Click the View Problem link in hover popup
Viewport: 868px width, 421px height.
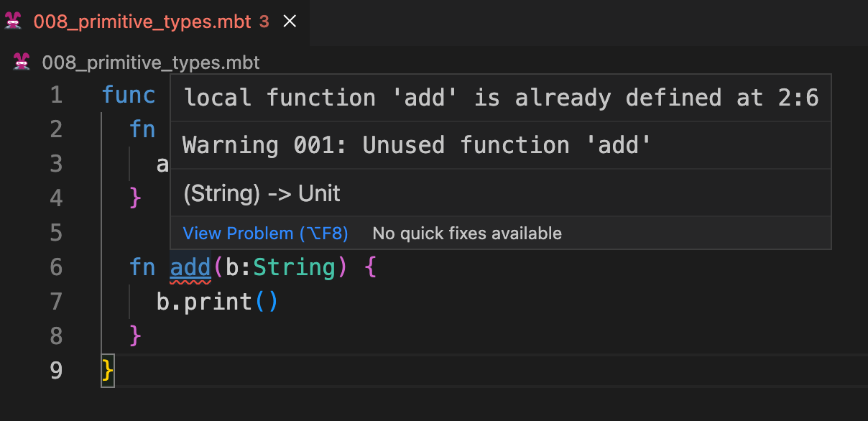pos(265,233)
